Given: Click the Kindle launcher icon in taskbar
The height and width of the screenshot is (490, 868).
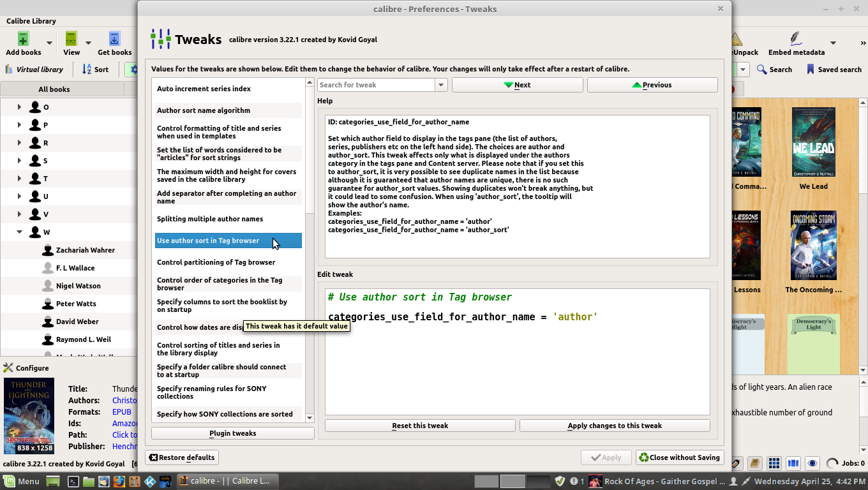Looking at the screenshot, I should [165, 481].
